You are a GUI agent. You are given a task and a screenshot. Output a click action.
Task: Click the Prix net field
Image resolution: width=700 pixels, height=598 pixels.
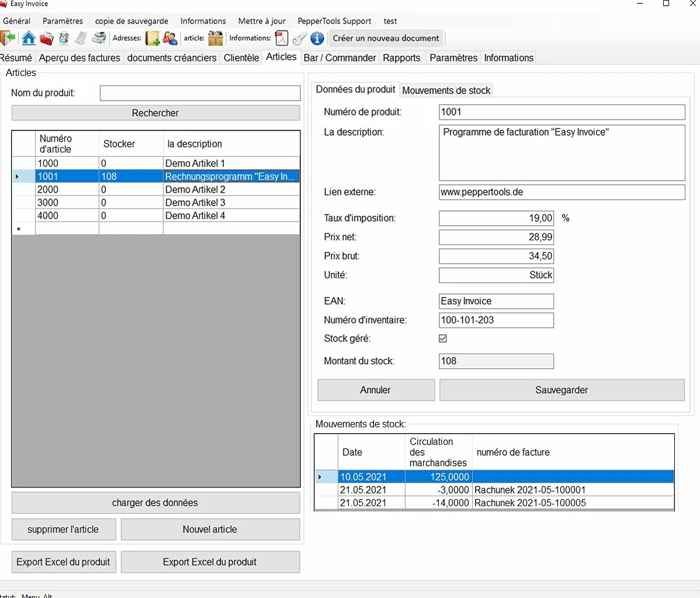[497, 237]
